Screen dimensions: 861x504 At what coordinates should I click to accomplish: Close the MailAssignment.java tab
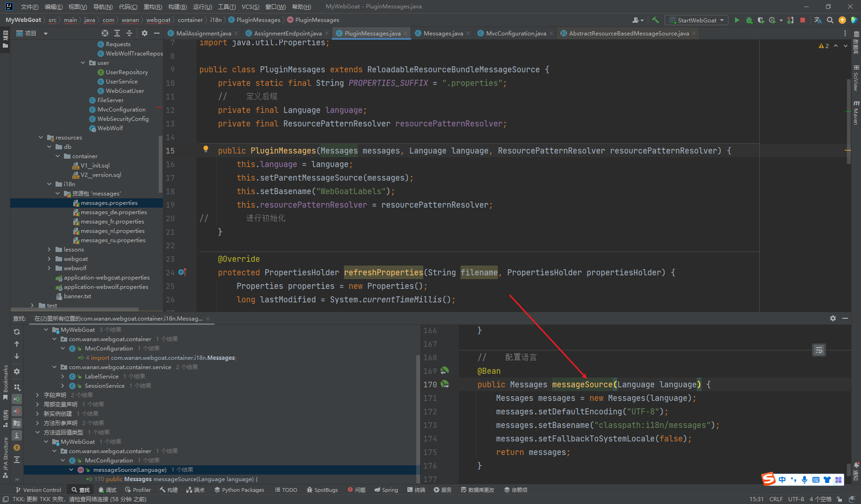pos(236,33)
